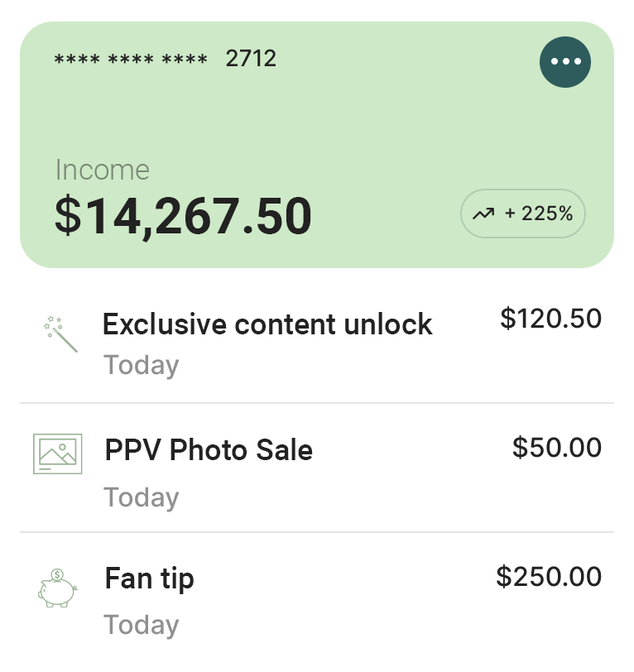Open the Exclusive content unlock transaction
Image resolution: width=634 pixels, height=672 pixels.
[x=267, y=324]
